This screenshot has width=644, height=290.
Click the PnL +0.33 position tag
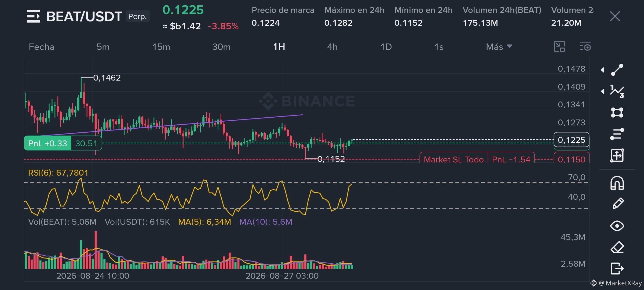47,143
